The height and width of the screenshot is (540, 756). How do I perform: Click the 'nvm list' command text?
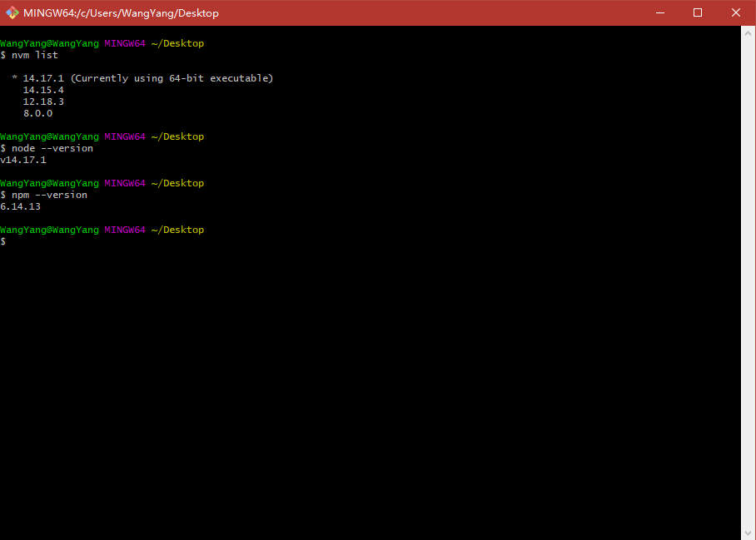pyautogui.click(x=35, y=55)
